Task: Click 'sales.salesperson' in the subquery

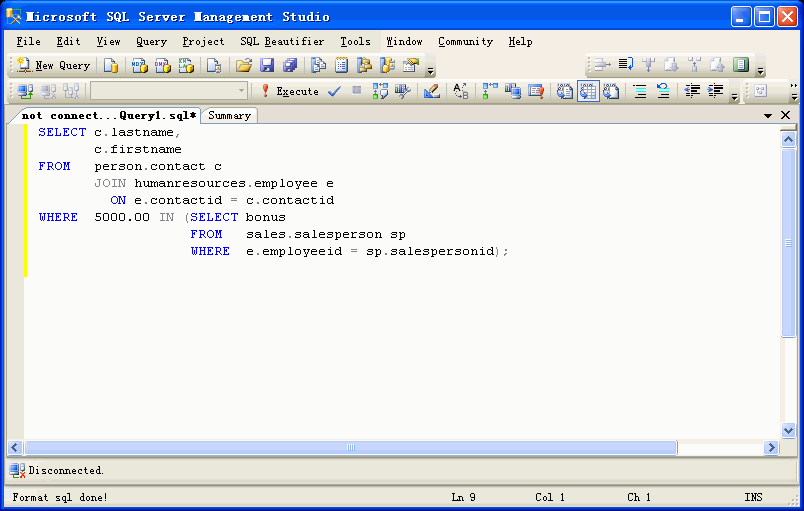Action: (x=314, y=234)
